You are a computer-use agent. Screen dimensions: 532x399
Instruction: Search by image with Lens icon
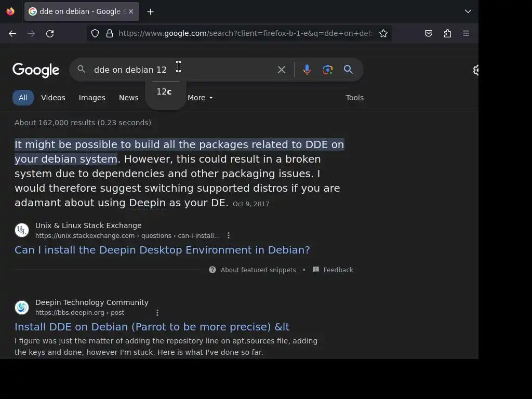(327, 70)
